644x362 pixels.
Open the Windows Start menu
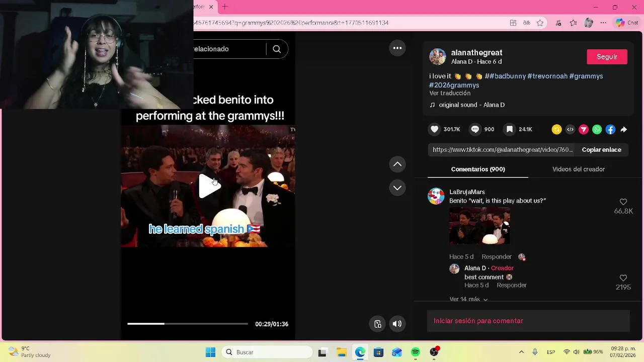(210, 352)
